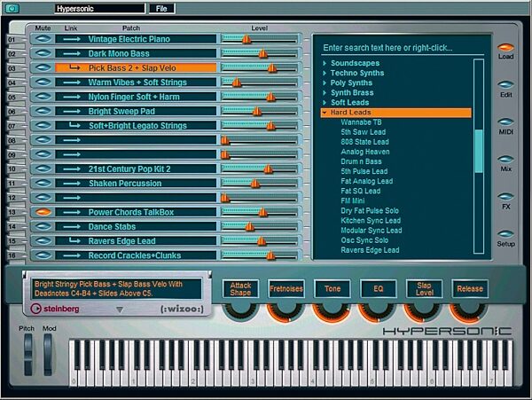Viewport: 532px width, 400px height.
Task: Select the Wannabe TB patch
Action: [361, 122]
